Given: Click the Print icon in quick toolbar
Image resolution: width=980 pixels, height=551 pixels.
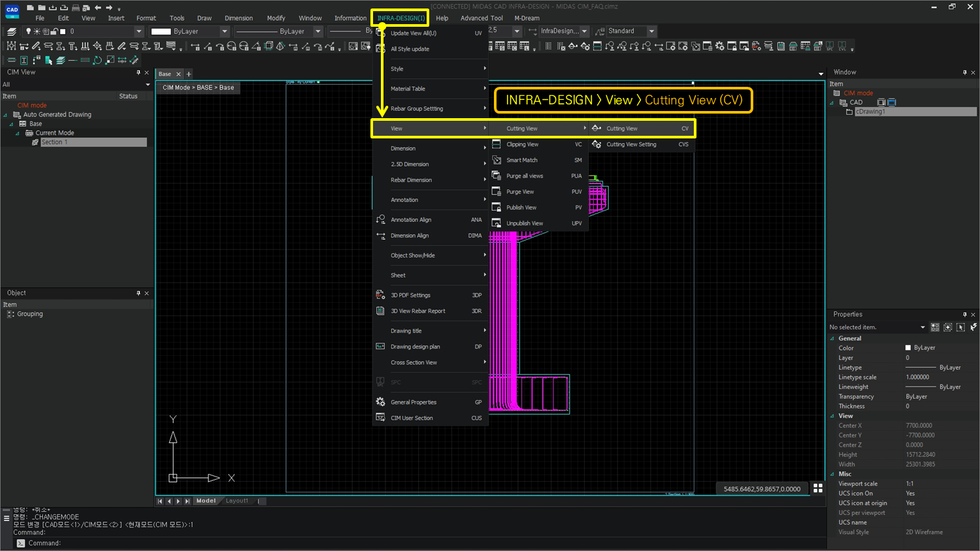Looking at the screenshot, I should click(x=76, y=8).
